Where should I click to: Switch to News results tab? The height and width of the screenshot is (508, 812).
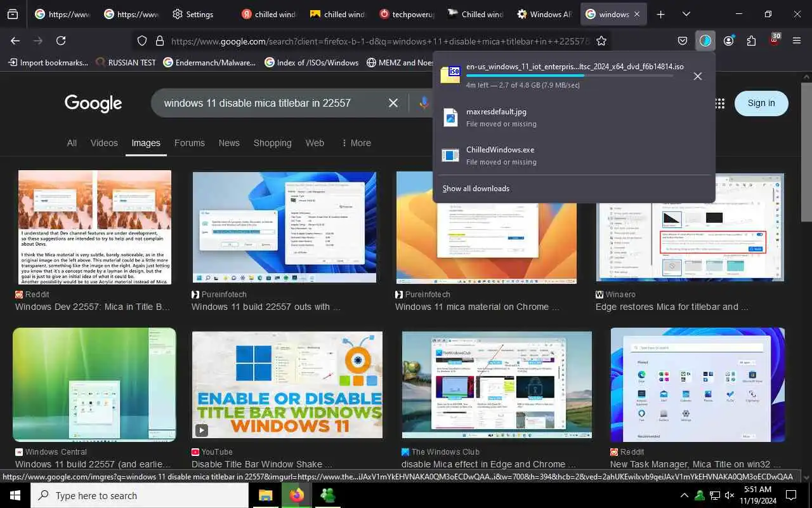point(229,143)
